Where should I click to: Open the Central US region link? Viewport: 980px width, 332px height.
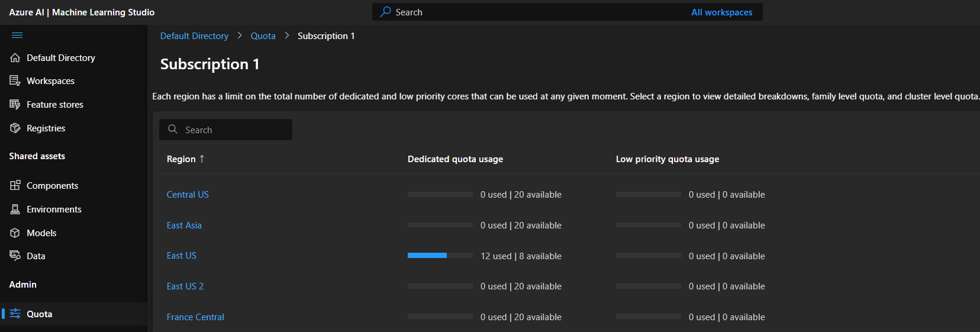(x=188, y=195)
